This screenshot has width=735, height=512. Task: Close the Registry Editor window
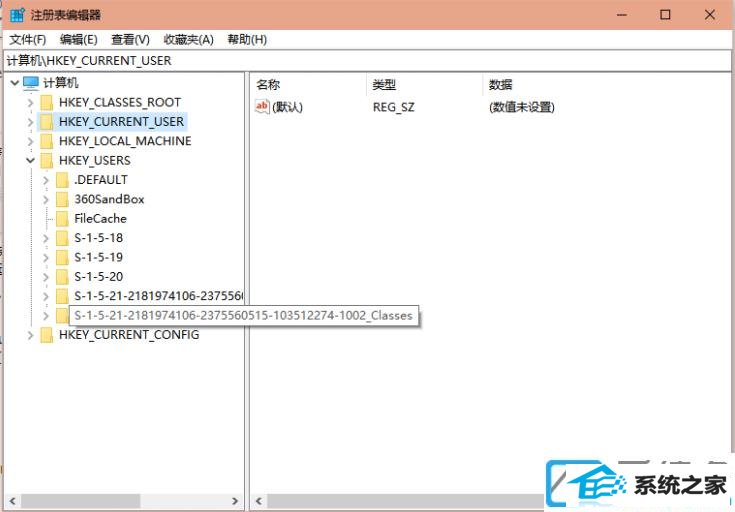click(710, 15)
